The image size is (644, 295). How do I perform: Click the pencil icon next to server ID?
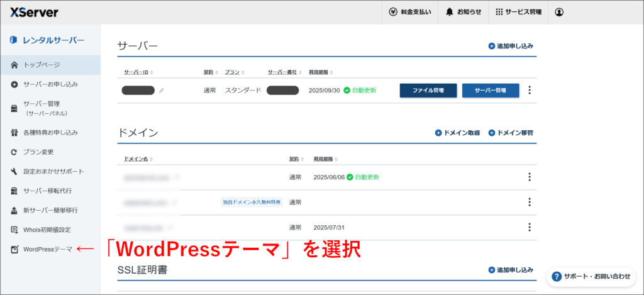coord(161,91)
